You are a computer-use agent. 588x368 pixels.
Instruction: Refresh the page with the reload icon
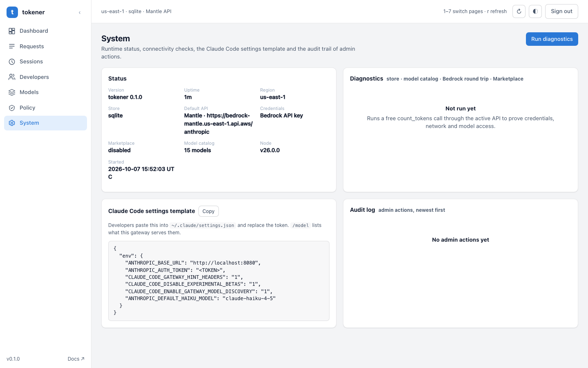[519, 11]
